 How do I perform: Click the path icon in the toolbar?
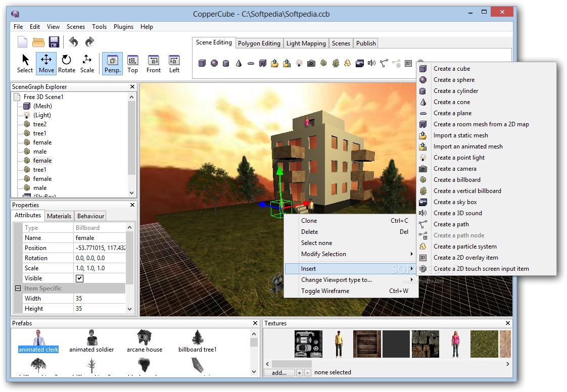384,63
